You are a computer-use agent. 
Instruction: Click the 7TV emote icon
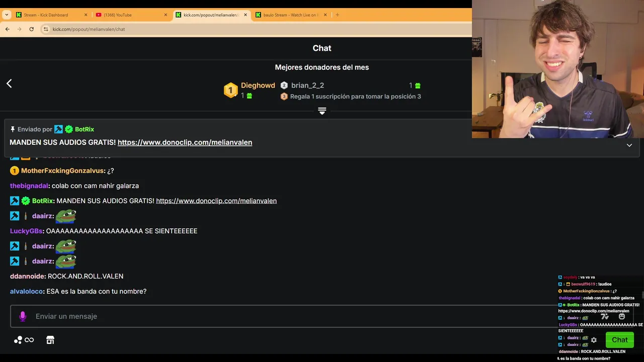605,316
